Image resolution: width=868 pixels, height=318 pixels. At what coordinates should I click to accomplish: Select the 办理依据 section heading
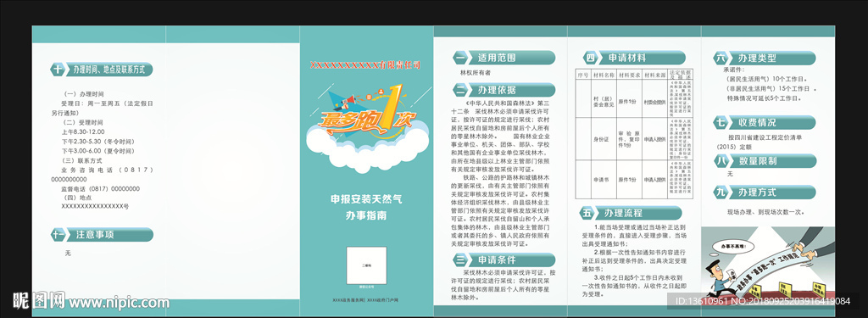[504, 90]
